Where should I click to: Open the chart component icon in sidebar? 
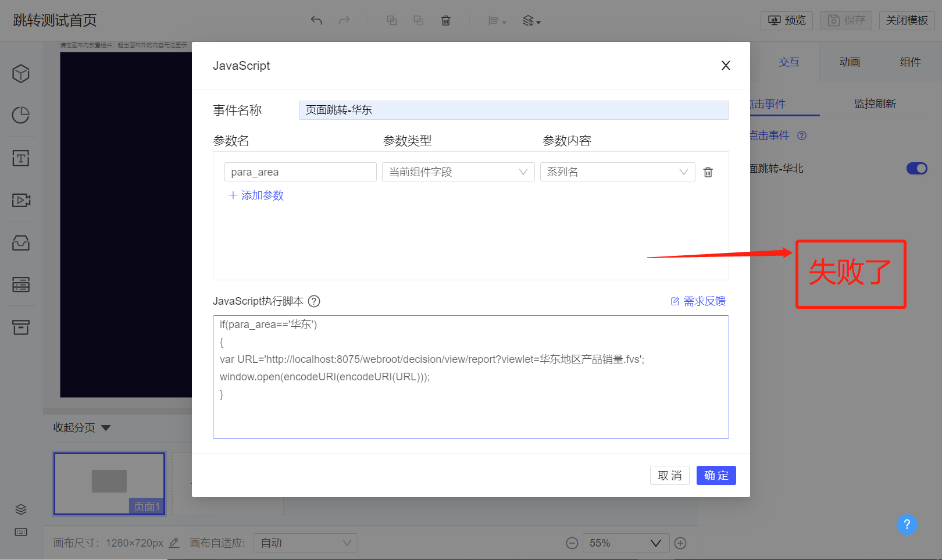[21, 115]
